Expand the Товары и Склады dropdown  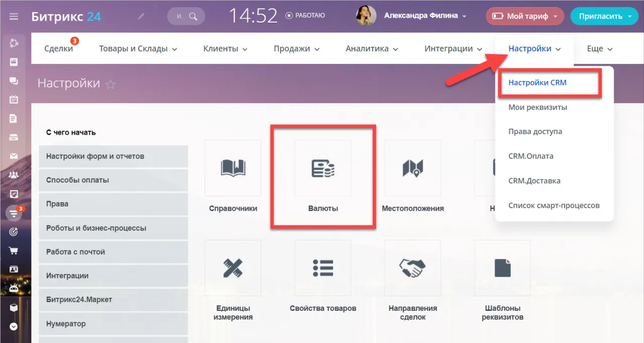pos(138,49)
